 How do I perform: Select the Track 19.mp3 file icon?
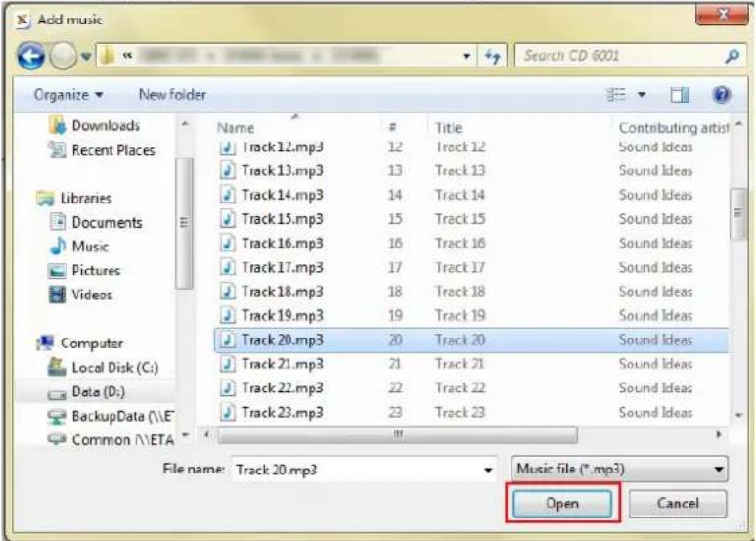point(228,315)
